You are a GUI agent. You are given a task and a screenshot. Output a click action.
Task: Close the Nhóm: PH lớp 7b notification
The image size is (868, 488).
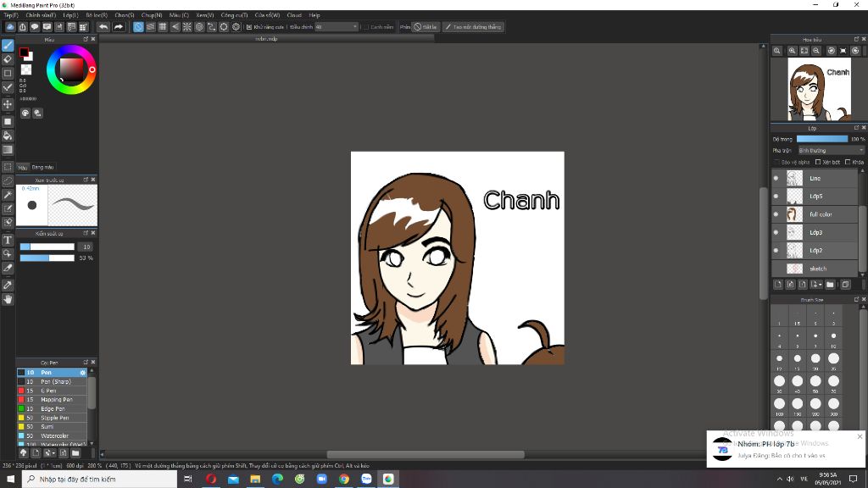860,436
